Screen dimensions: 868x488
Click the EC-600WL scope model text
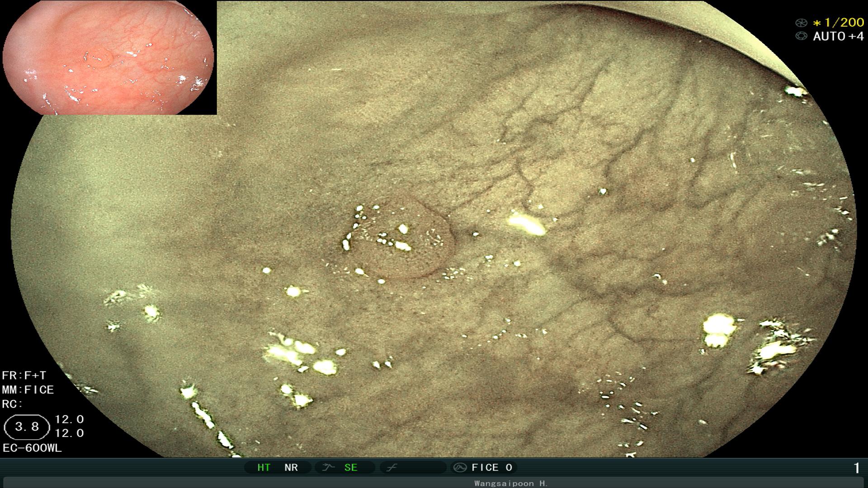32,448
